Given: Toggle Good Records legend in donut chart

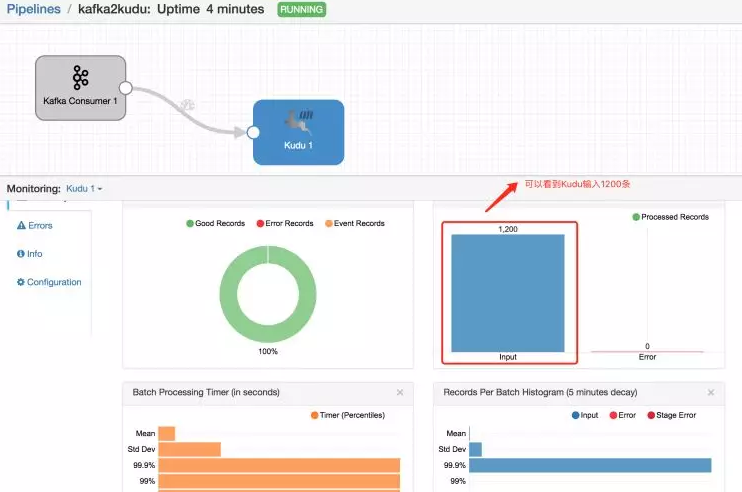Looking at the screenshot, I should coord(216,223).
